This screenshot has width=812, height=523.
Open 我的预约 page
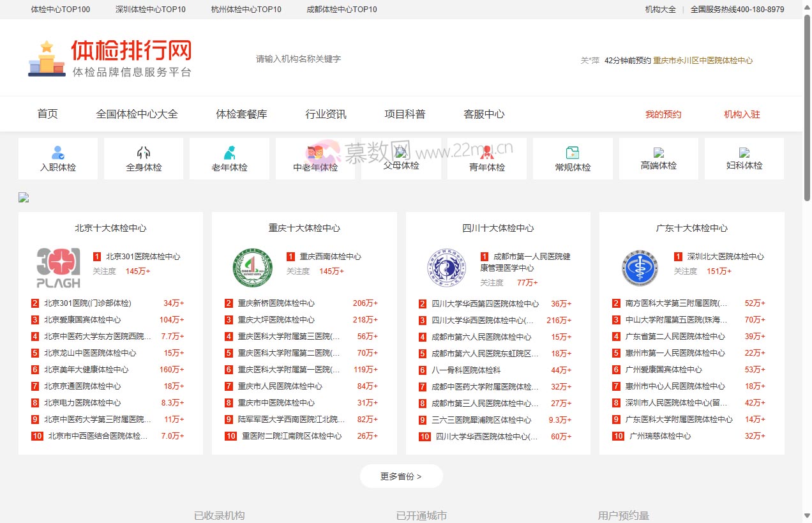click(663, 114)
